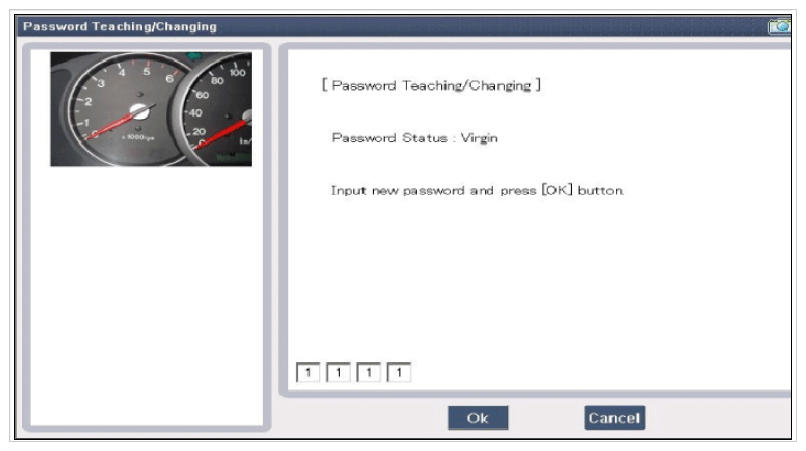Click the Virgin status value
Screen dimensions: 806x451
[479, 138]
